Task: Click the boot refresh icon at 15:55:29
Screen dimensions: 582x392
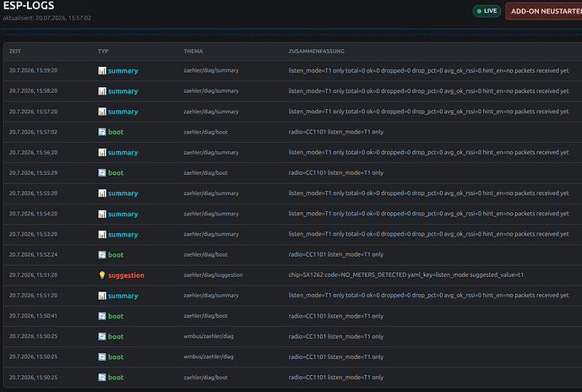Action: pyautogui.click(x=102, y=172)
